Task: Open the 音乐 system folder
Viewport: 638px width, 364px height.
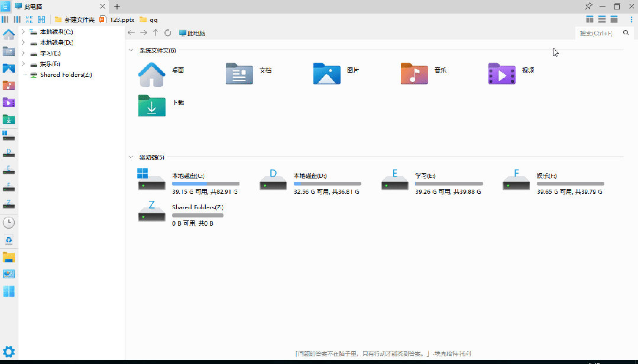Action: click(423, 74)
